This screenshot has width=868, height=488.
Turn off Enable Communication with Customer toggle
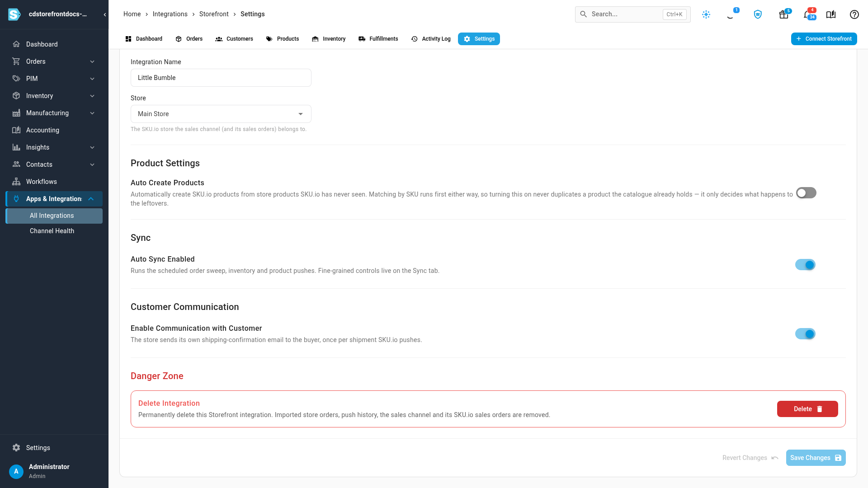pos(806,334)
